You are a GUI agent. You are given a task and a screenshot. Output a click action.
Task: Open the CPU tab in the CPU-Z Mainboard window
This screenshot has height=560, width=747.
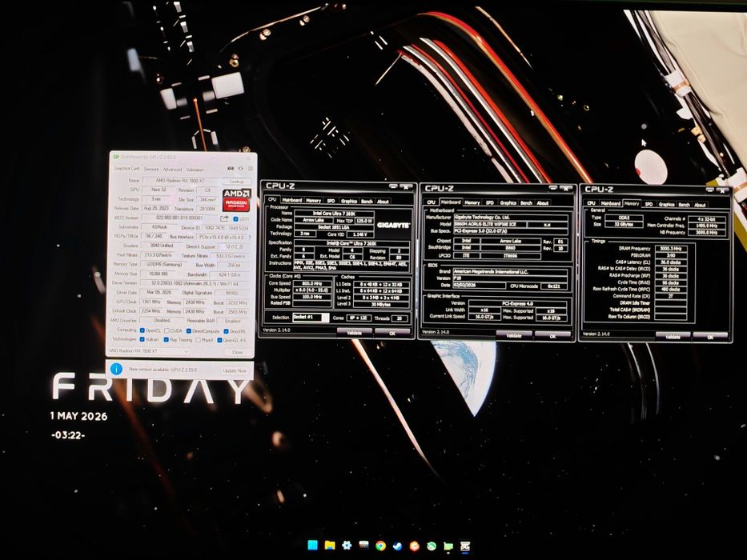tap(431, 202)
